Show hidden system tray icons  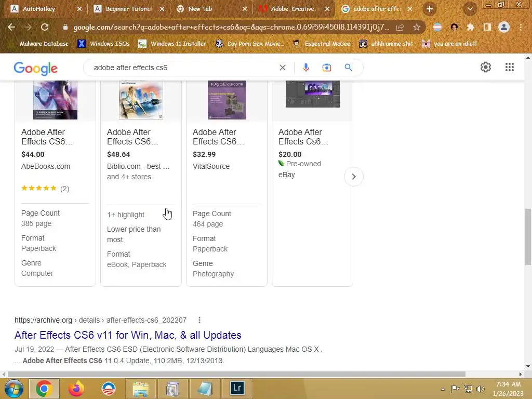click(x=443, y=389)
